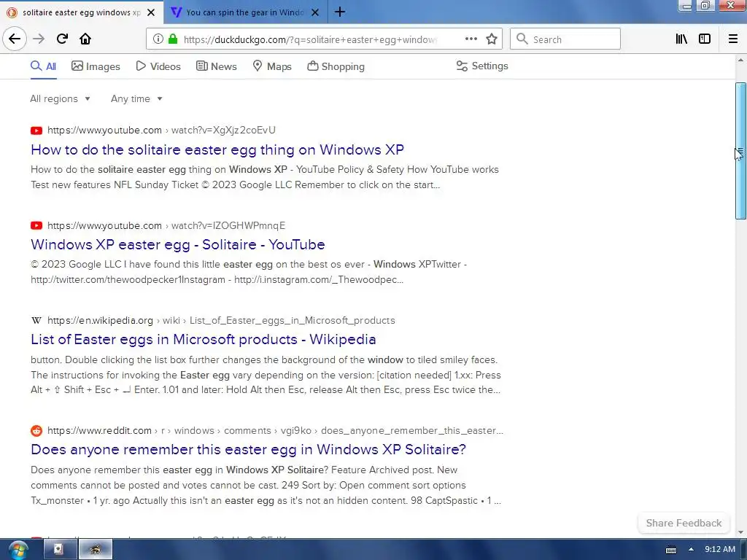
Task: Go back with the browser back arrow
Action: click(x=15, y=39)
